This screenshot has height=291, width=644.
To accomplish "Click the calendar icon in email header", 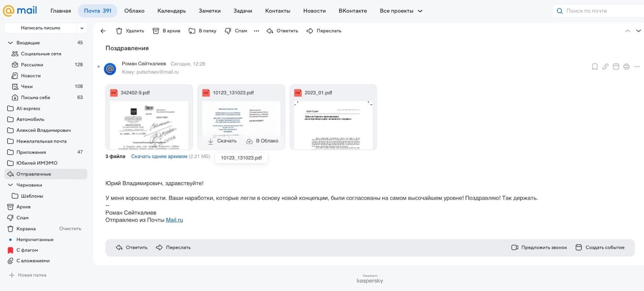I will coord(616,67).
